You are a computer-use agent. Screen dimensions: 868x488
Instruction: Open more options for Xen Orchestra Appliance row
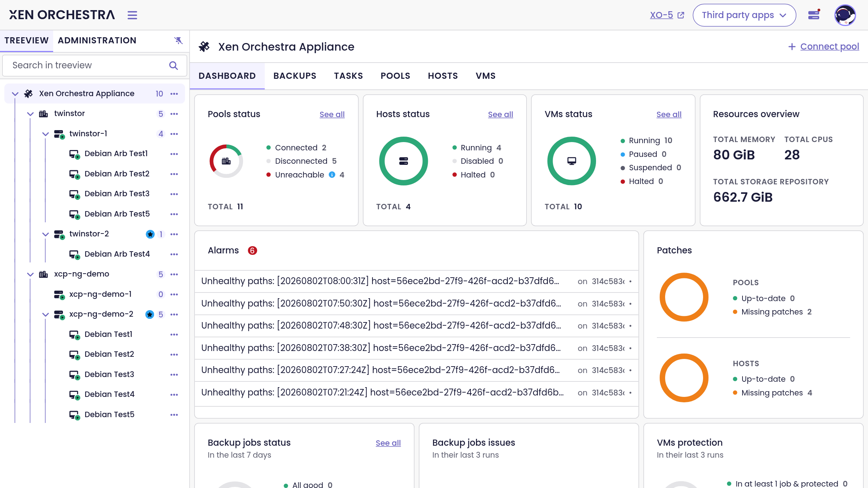pos(174,94)
